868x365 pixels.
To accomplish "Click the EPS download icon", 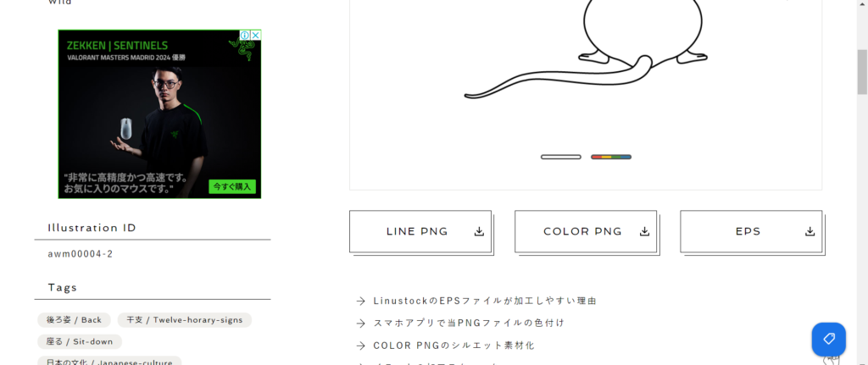I will [x=810, y=232].
